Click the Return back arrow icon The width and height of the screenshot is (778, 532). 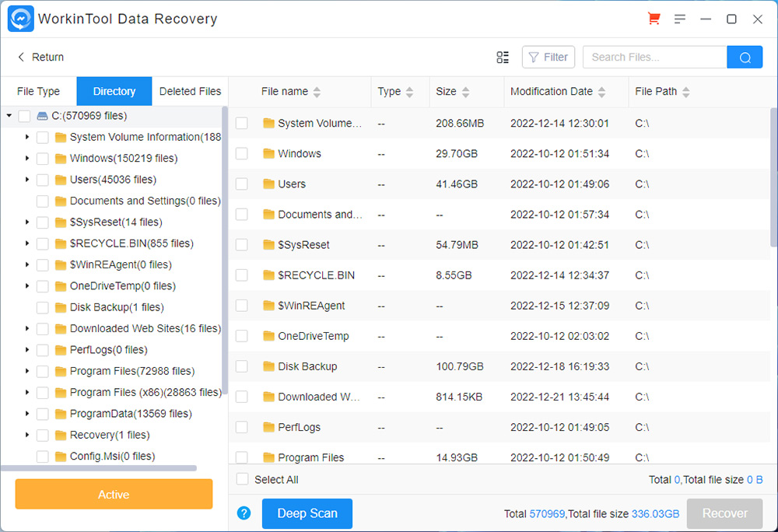(x=21, y=57)
